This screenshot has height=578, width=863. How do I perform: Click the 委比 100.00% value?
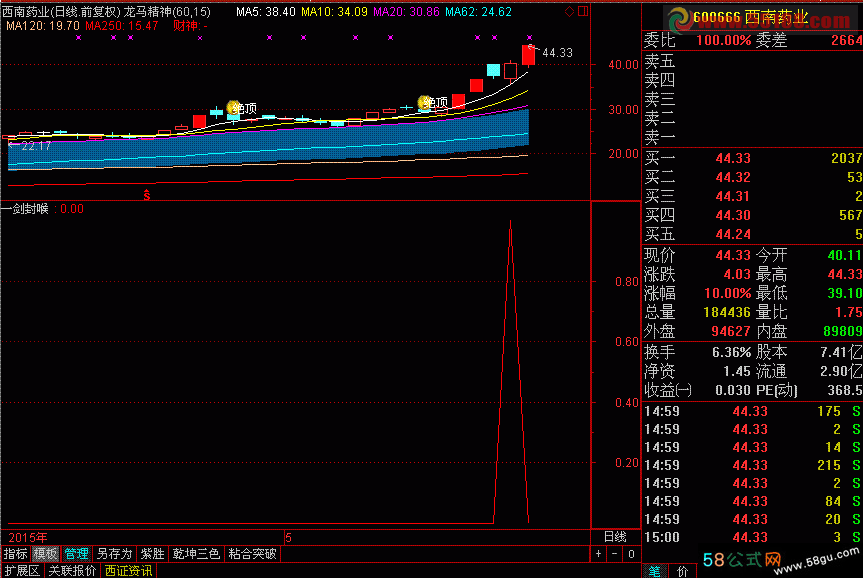click(723, 40)
